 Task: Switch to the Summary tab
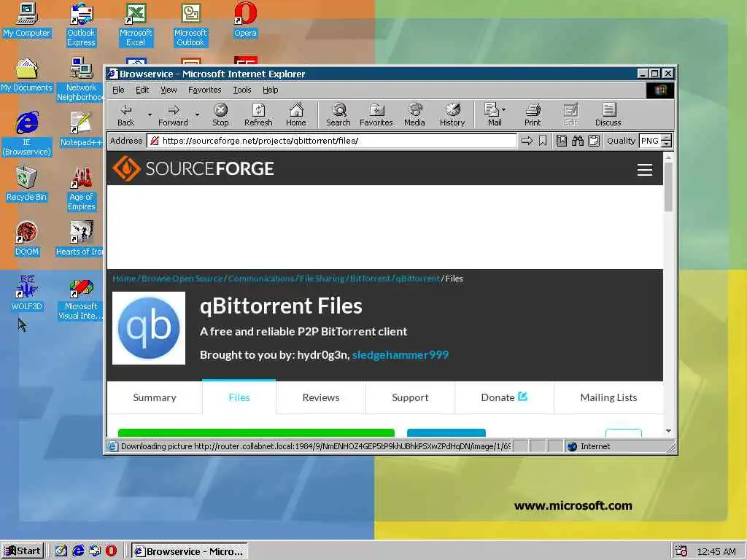155,397
